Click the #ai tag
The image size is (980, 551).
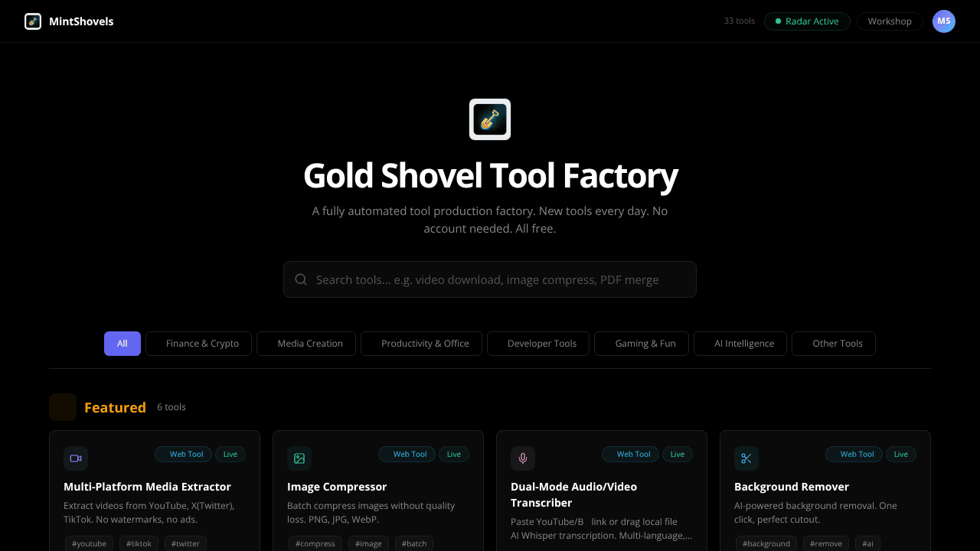(x=868, y=543)
